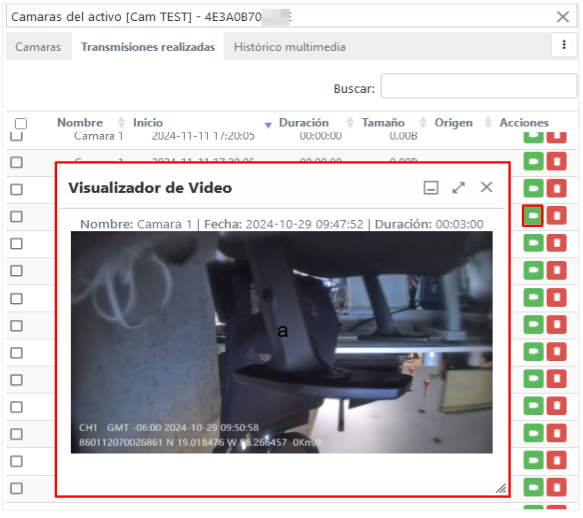Screen dimensions: 583x518
Task: Open the three-dot options menu
Action: point(564,45)
